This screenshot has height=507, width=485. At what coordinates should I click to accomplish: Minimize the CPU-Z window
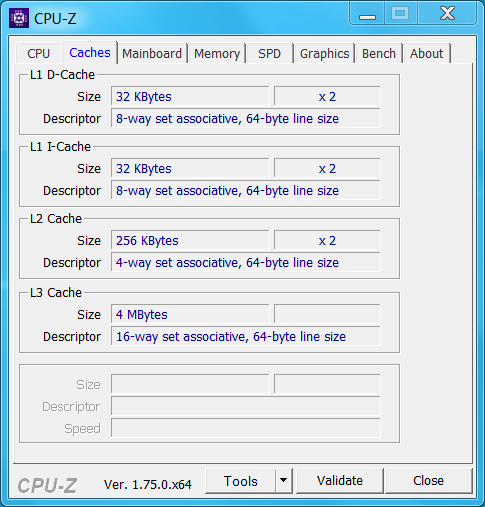point(367,14)
